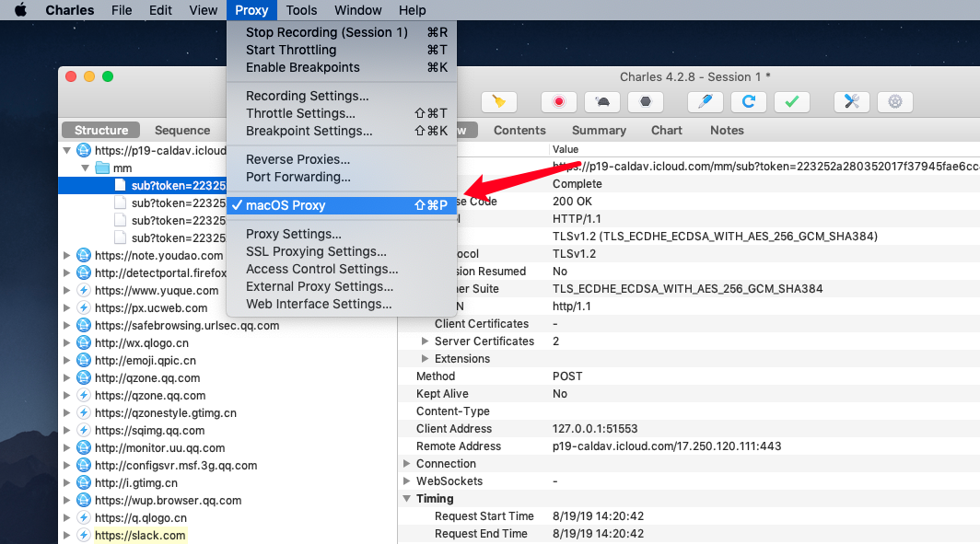Collapse the Timing section
980x544 pixels.
tap(407, 498)
